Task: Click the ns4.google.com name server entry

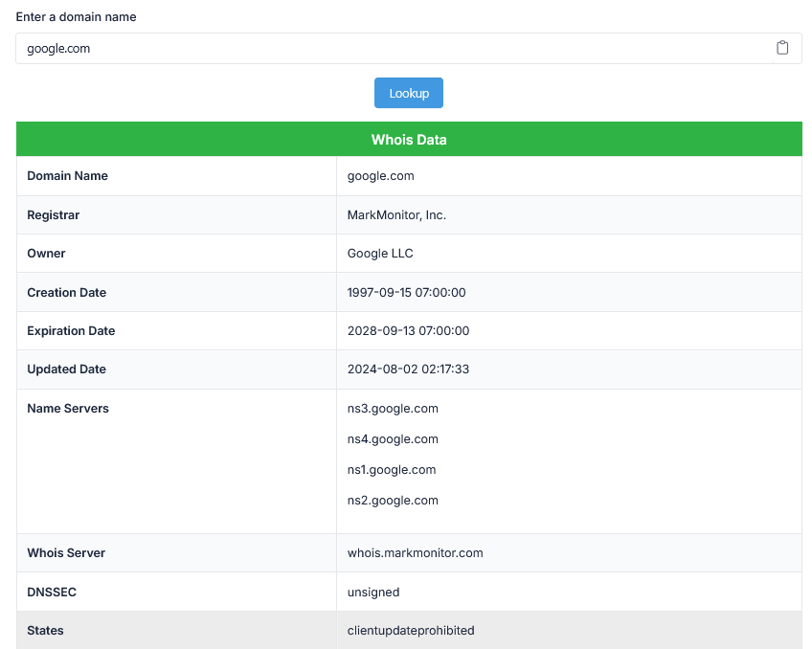Action: 393,439
